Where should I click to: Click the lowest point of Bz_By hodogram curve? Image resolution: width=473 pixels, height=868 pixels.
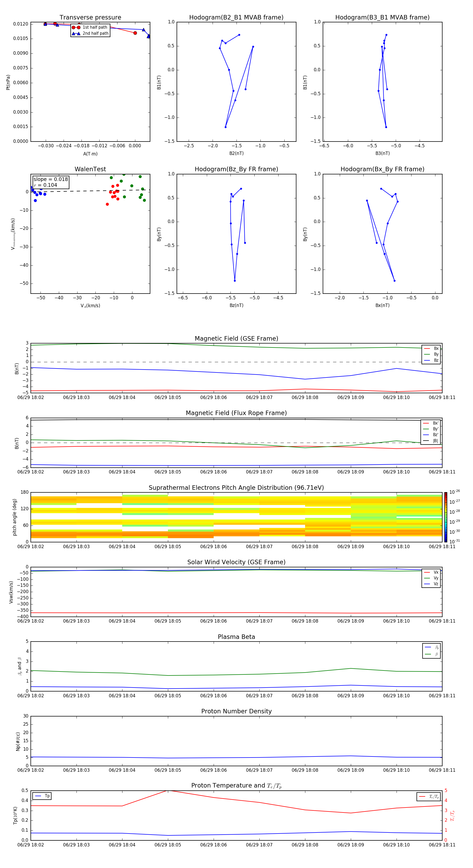point(235,281)
